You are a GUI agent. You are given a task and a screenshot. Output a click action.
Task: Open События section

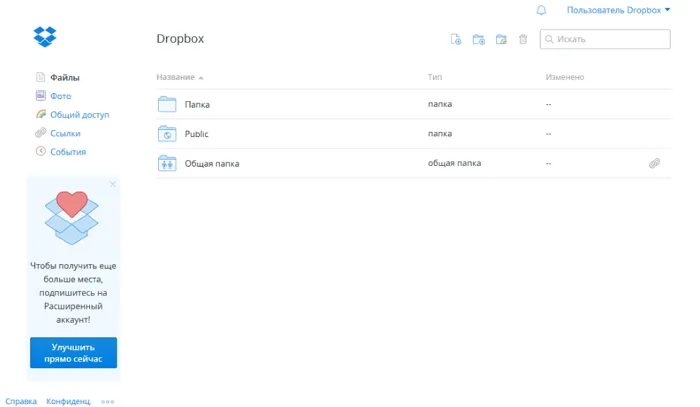[x=68, y=152]
